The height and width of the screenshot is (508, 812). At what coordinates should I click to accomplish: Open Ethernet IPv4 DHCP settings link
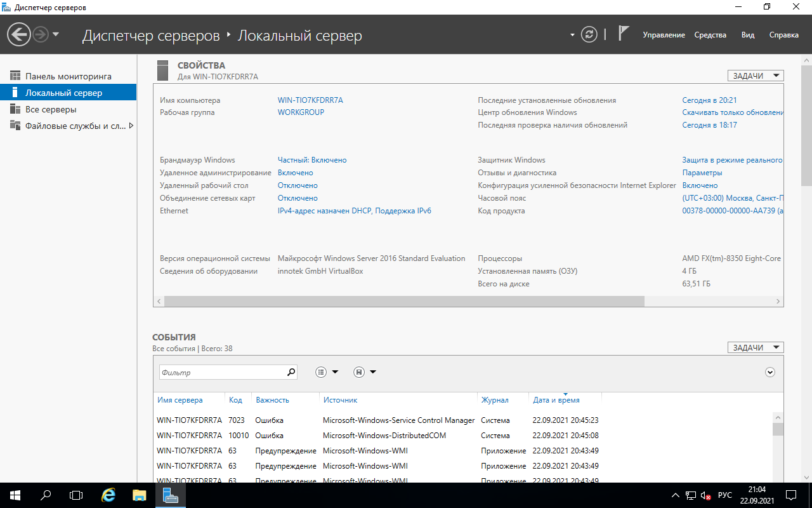click(355, 211)
